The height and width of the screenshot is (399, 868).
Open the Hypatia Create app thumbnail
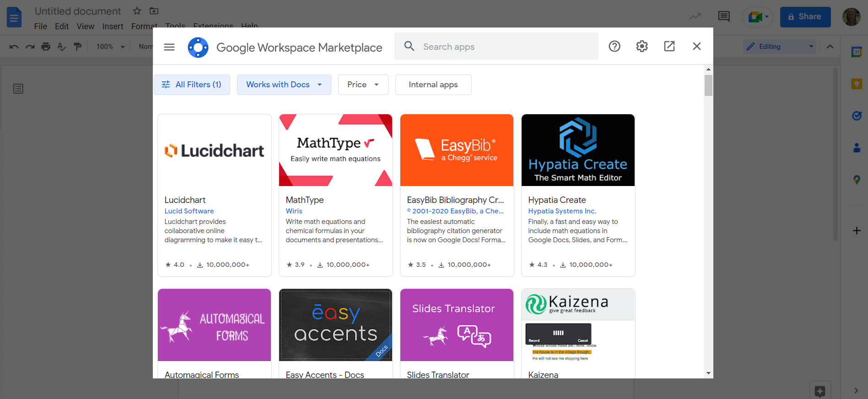(x=578, y=150)
